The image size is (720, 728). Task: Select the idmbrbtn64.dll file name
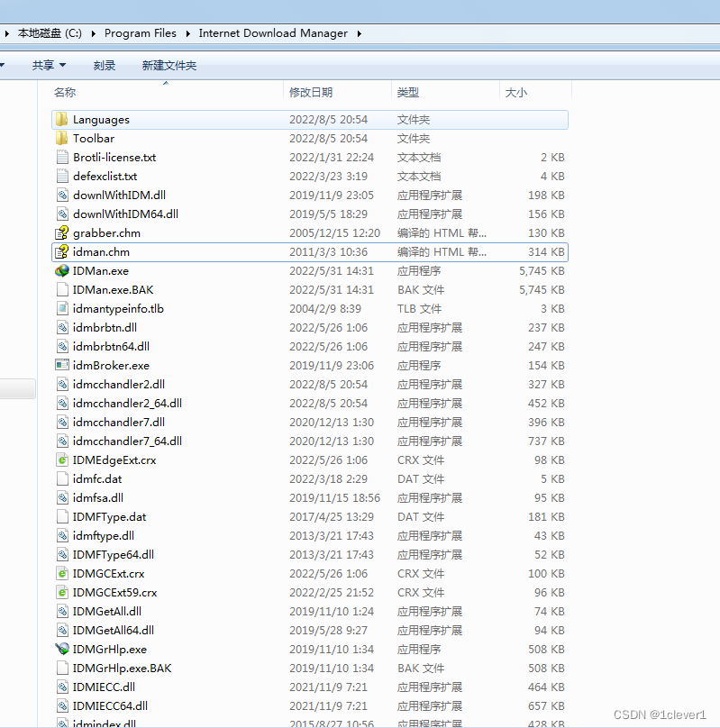(111, 346)
